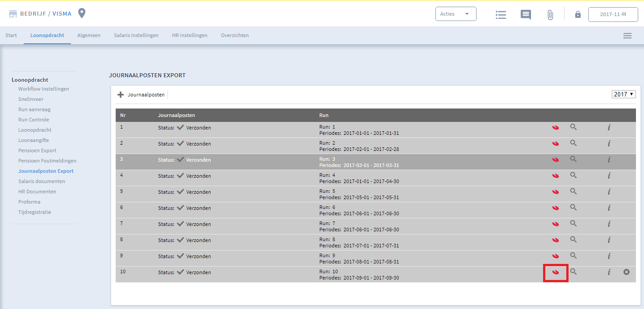Screen dimensions: 644x309
Task: Open Salaris documenten in sidebar
Action: 42,181
